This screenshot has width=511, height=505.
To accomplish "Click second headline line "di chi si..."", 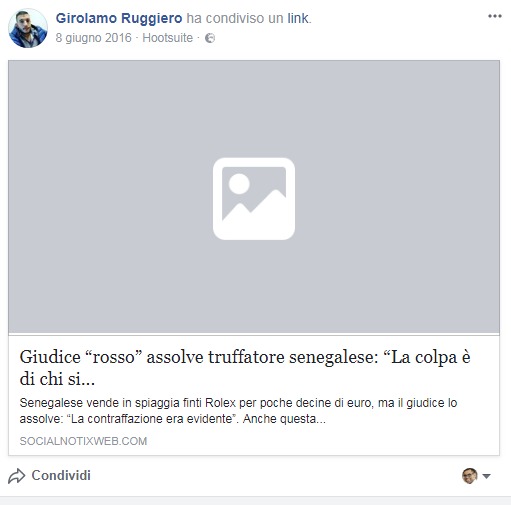I will (x=57, y=379).
